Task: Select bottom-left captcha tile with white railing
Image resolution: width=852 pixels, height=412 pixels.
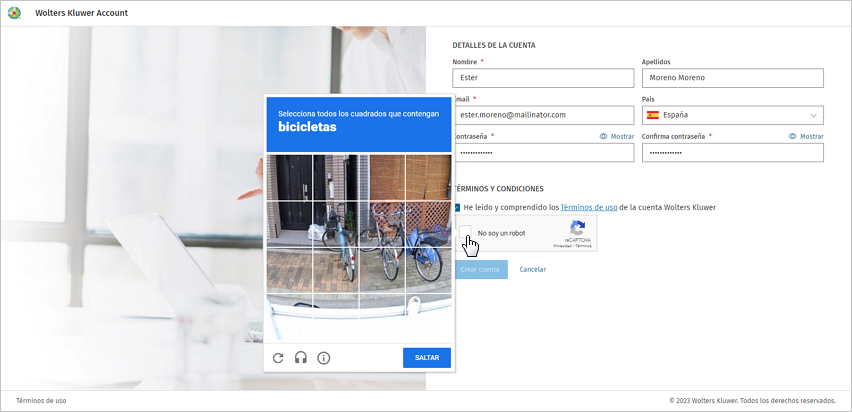Action: pos(290,318)
